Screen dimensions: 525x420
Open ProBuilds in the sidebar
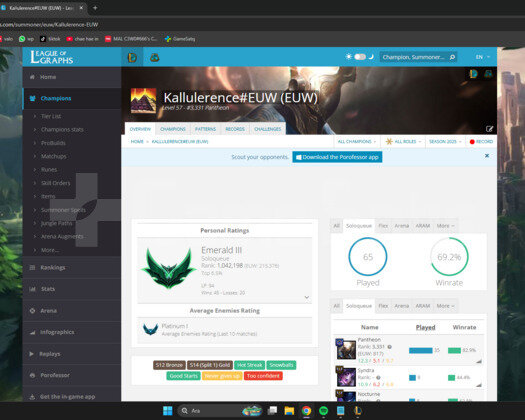(x=53, y=143)
